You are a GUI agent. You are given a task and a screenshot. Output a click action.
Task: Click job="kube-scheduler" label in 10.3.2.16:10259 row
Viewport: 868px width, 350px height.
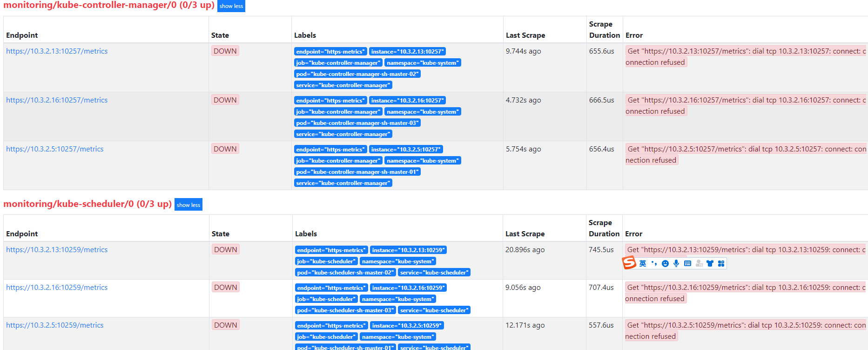(326, 299)
